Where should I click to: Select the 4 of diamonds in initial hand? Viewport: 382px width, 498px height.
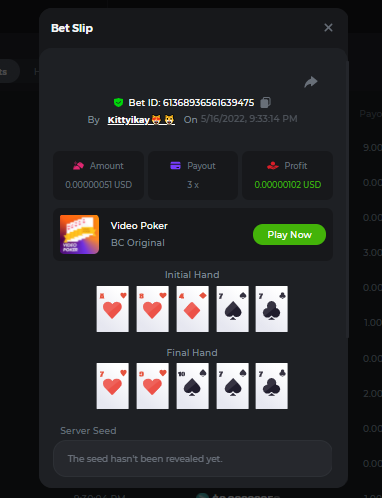click(x=192, y=309)
